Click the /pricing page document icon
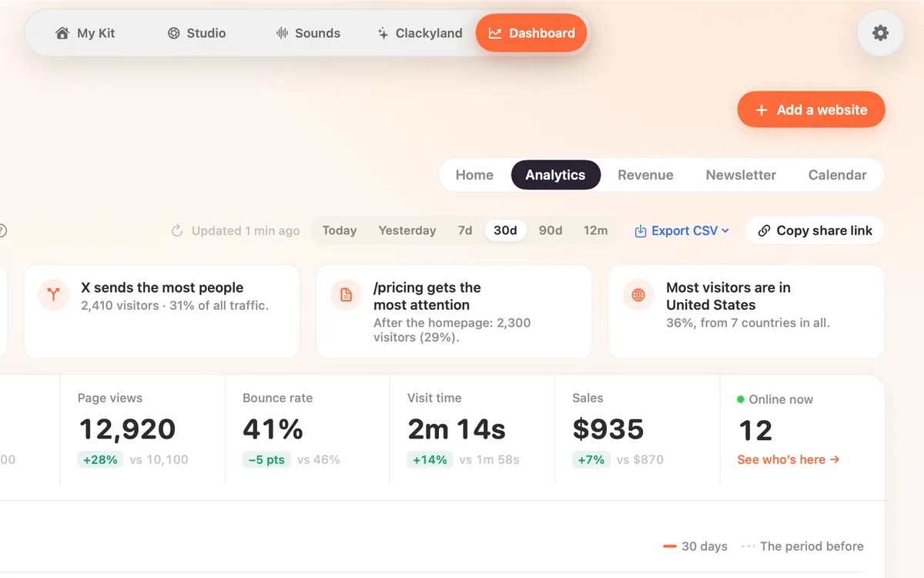The height and width of the screenshot is (578, 924). (x=346, y=295)
